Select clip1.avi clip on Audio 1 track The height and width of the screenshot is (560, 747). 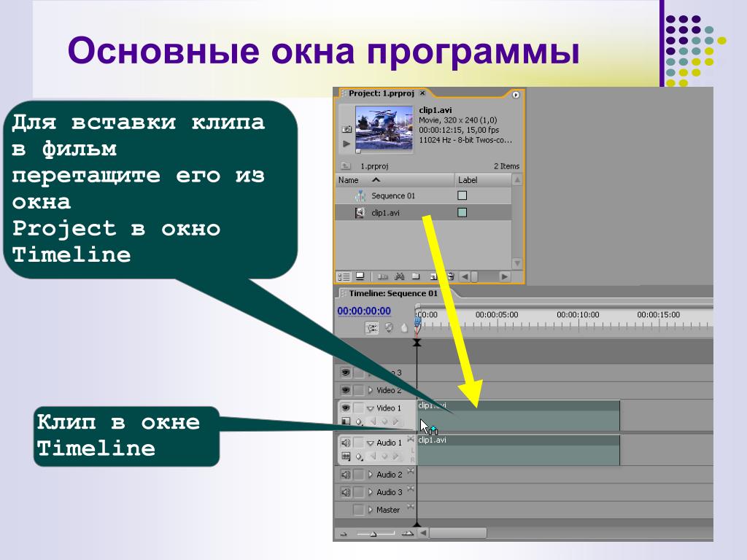coord(519,450)
